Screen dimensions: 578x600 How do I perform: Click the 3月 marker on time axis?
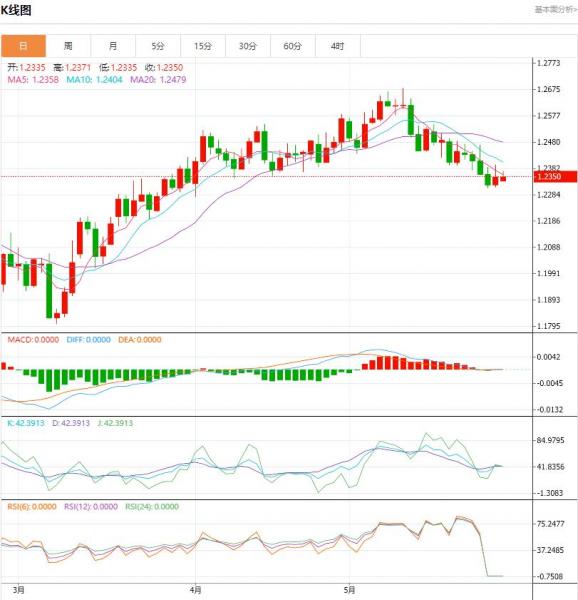pos(18,590)
